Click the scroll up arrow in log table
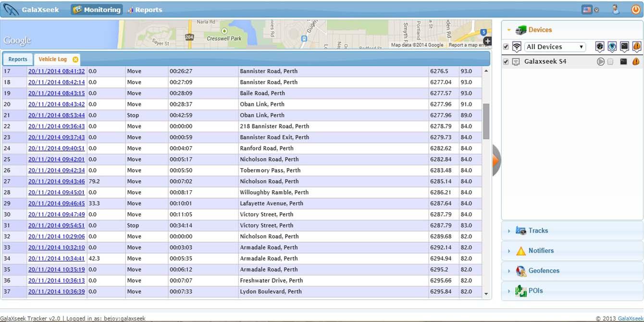644x322 pixels. (x=486, y=71)
